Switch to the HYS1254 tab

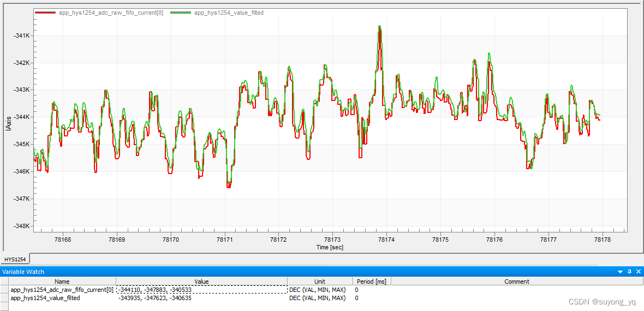[x=15, y=259]
